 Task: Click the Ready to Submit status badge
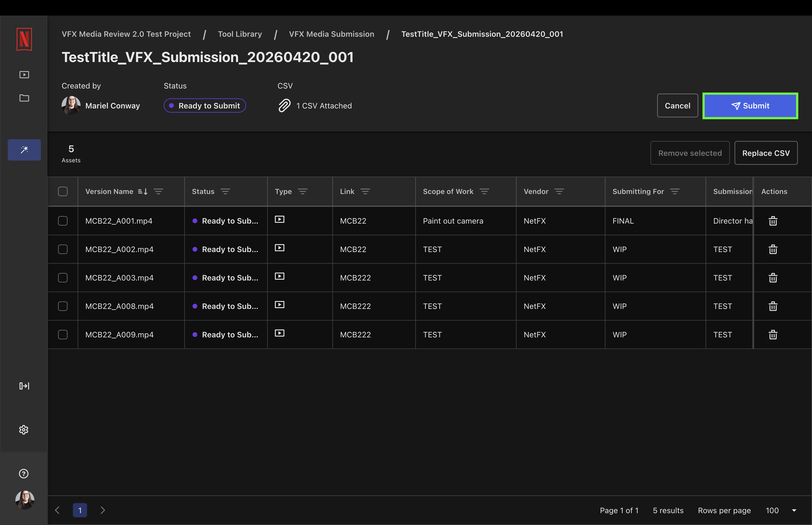click(x=205, y=106)
